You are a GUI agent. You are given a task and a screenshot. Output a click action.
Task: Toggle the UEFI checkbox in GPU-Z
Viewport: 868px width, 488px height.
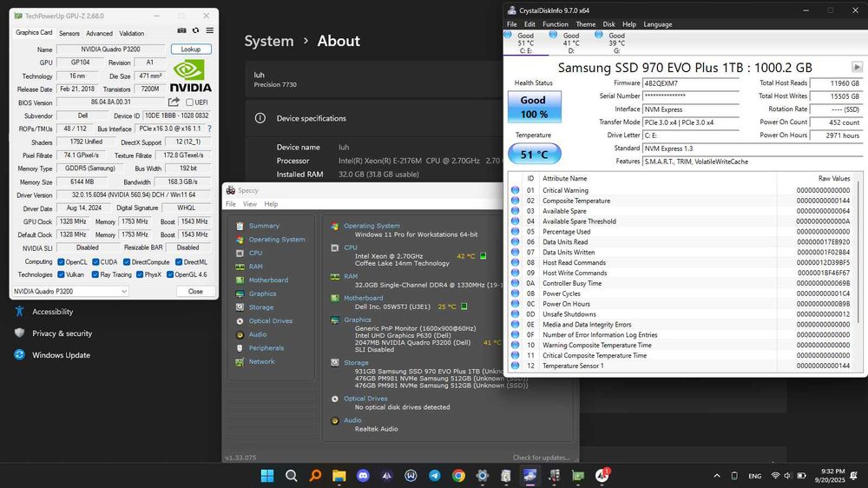coord(190,102)
